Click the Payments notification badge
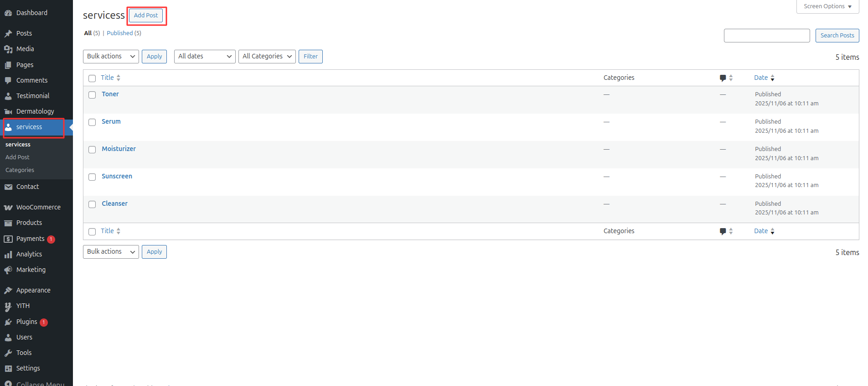Screen dimensions: 868x386 [x=51, y=240]
